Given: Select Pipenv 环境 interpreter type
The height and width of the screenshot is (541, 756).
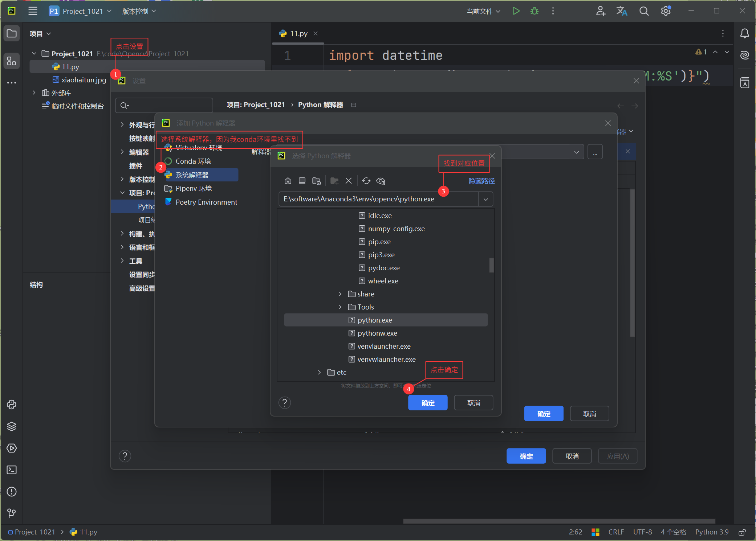Looking at the screenshot, I should click(194, 188).
